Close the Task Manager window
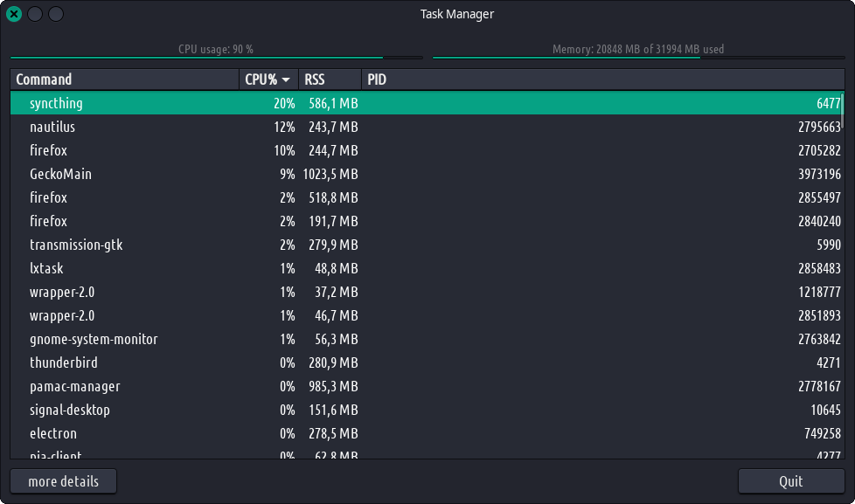This screenshot has width=855, height=504. coord(14,14)
